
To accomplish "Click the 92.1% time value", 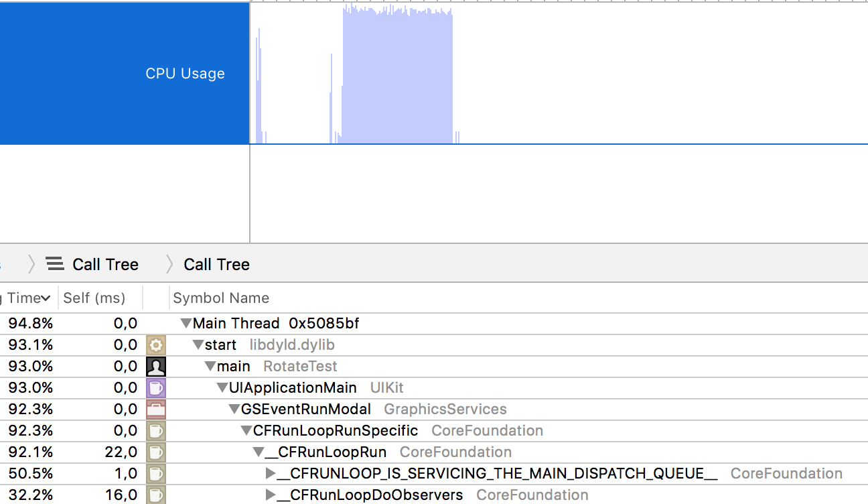I will pos(30,452).
